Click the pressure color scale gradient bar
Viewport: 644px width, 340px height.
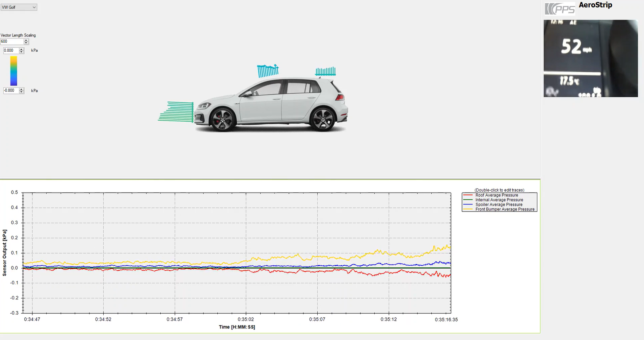click(x=14, y=71)
